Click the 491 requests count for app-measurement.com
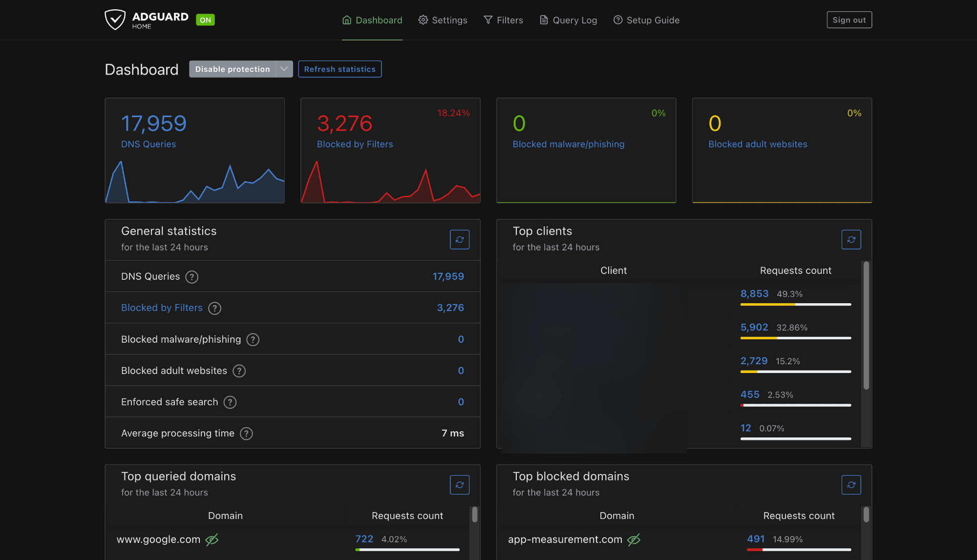The width and height of the screenshot is (977, 560). pos(756,539)
